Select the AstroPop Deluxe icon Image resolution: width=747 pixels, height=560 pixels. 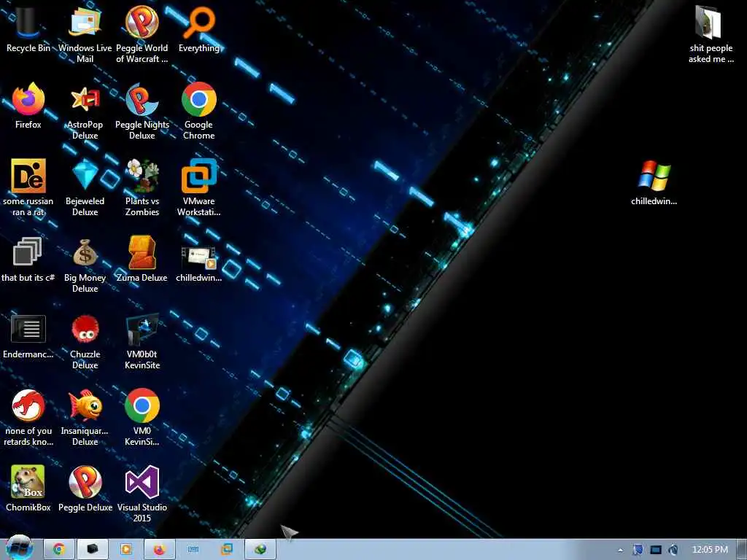click(85, 112)
